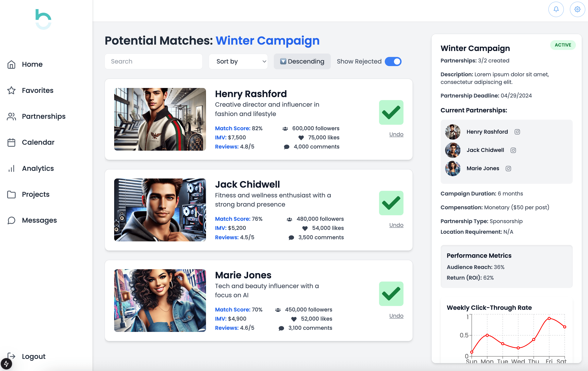The width and height of the screenshot is (588, 371).
Task: Select Projects in the sidebar
Action: pos(11,194)
